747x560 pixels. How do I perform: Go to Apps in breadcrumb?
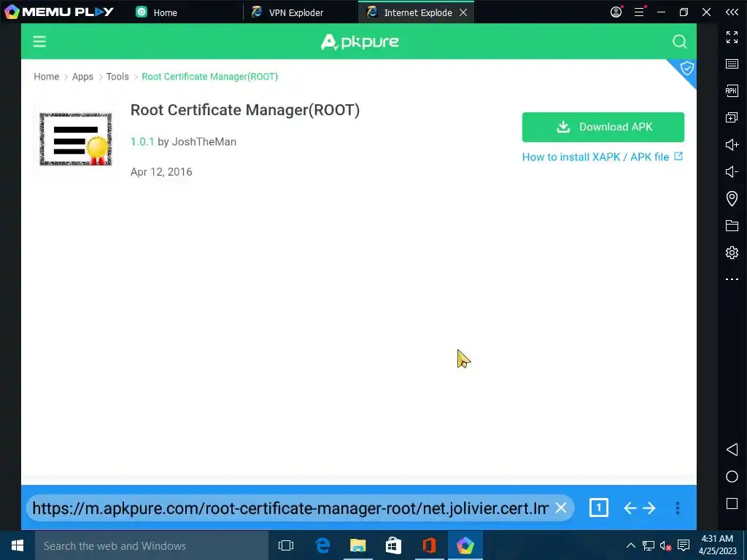tap(82, 77)
